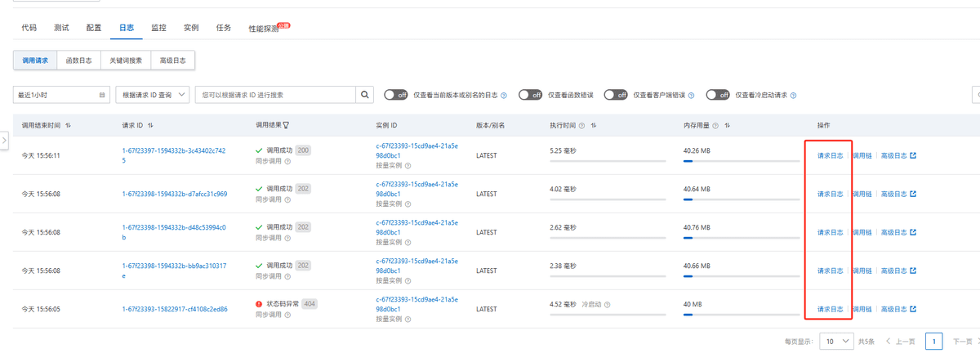Open 请求日志 for the 4.02 毫秒 row
The image size is (980, 358).
click(x=831, y=194)
